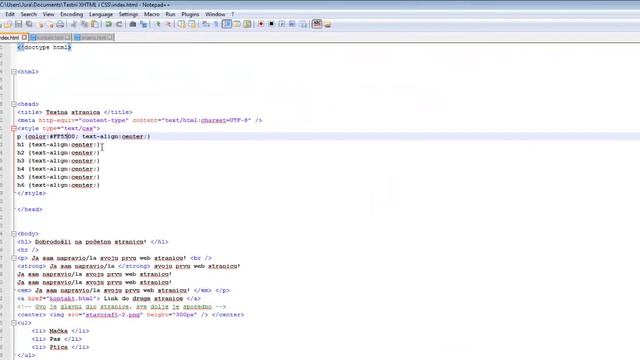Click the Zoom Out toolbar icon

168,24
